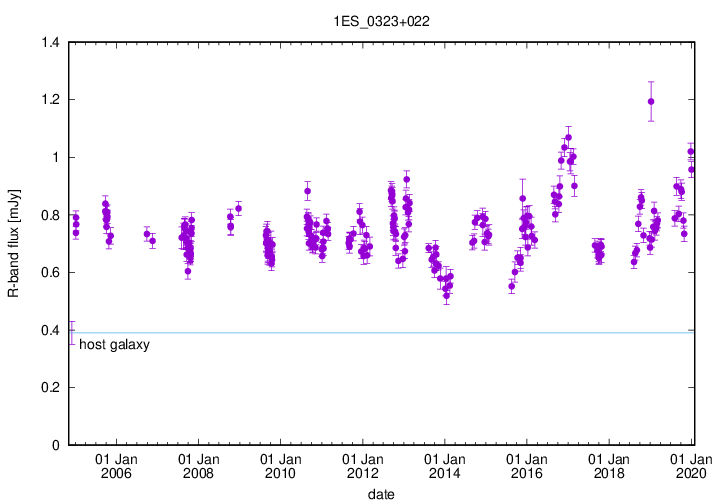Click the '01 Jan 2012' x-axis tick label

(x=362, y=466)
